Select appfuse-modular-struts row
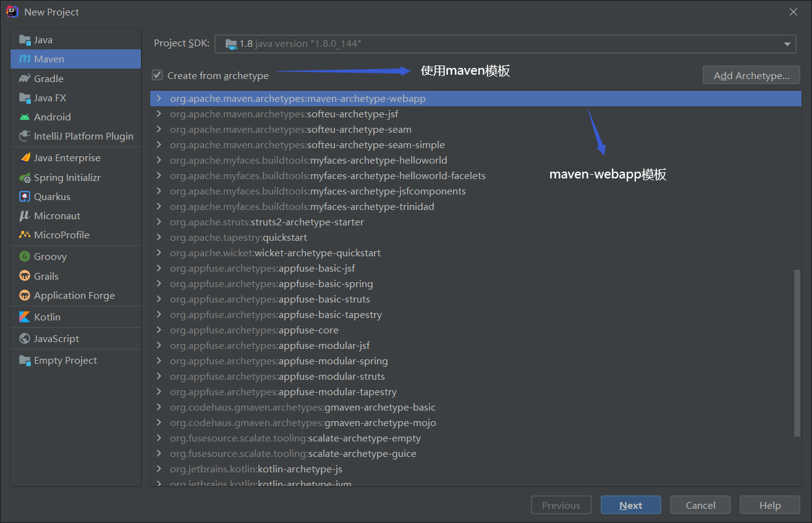This screenshot has width=812, height=523. [x=476, y=376]
